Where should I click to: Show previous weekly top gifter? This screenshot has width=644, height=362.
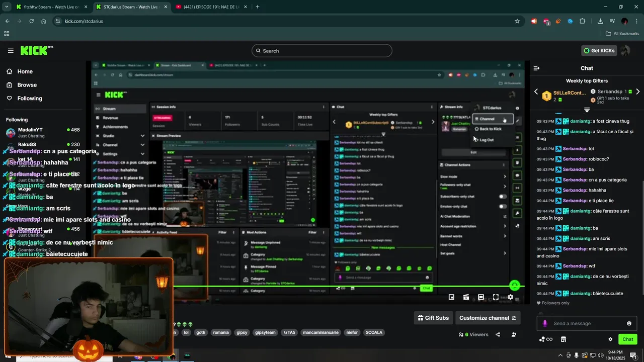click(x=536, y=92)
